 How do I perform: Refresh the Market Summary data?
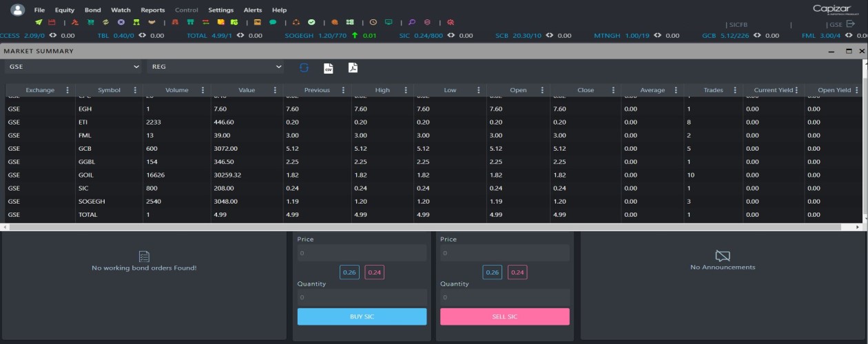[x=304, y=67]
